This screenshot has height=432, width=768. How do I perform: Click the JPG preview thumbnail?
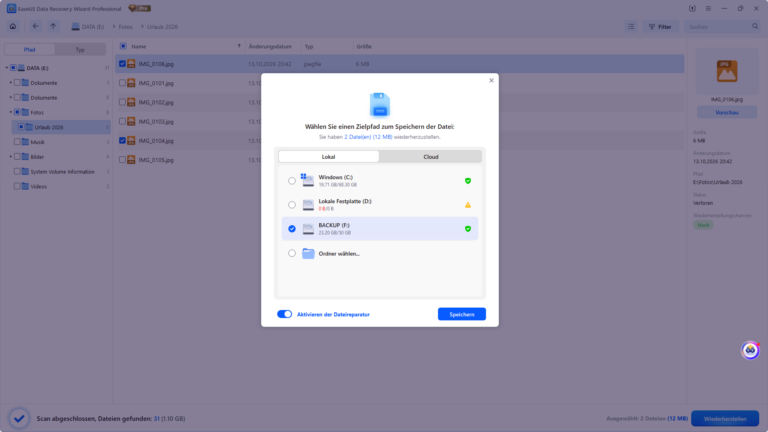(x=727, y=71)
